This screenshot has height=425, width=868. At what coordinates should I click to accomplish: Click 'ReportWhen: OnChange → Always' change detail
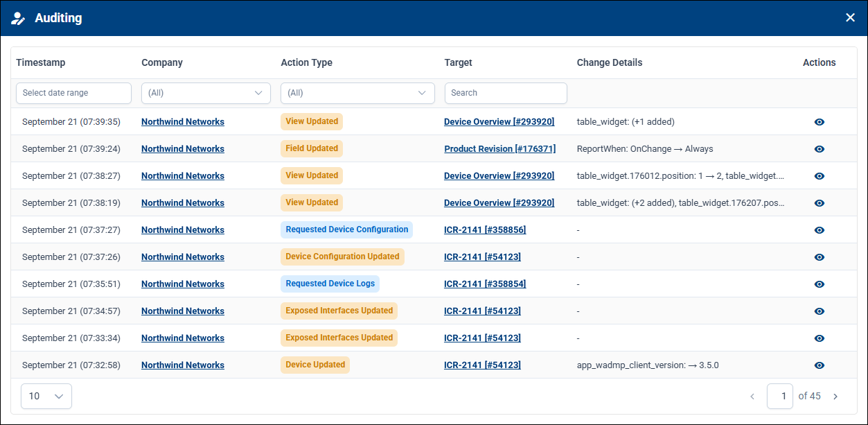(x=645, y=149)
